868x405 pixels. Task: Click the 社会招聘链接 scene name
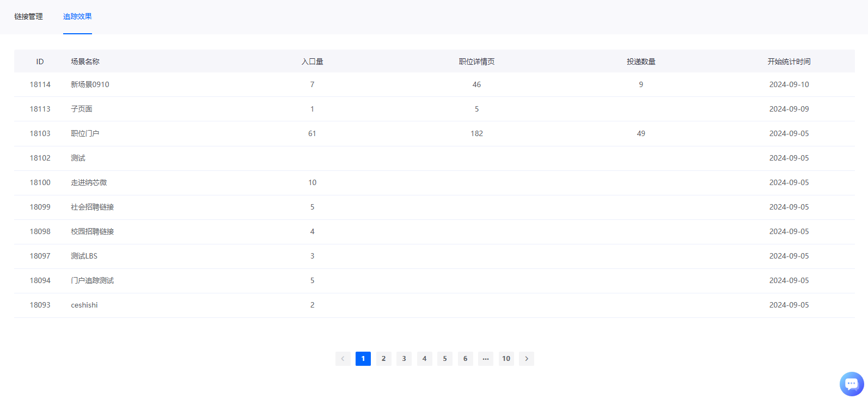tap(93, 207)
